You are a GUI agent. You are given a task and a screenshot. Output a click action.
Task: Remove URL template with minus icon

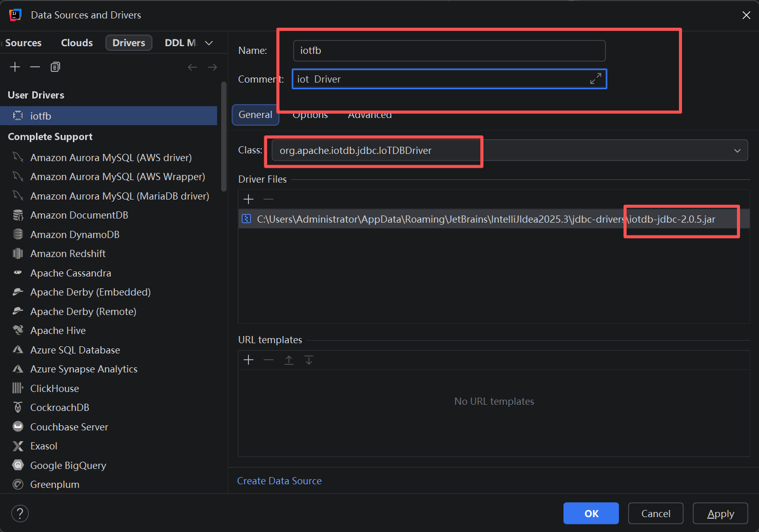268,360
